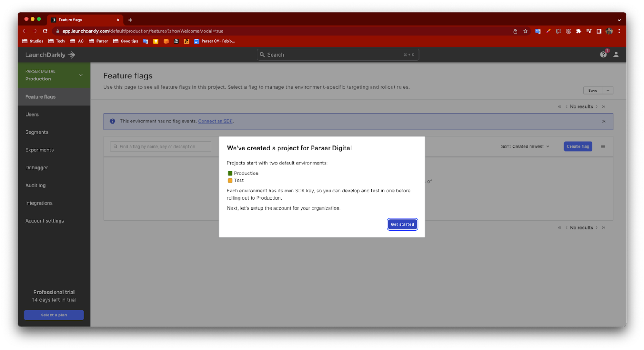
Task: Open the Good tips bookmarks folder
Action: click(x=126, y=41)
